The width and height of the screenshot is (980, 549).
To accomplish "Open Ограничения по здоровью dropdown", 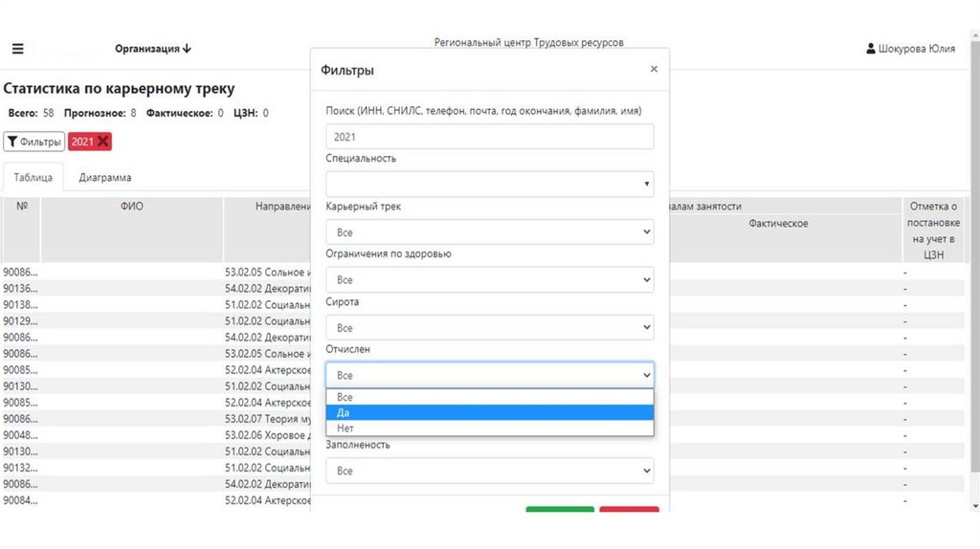I will (489, 280).
